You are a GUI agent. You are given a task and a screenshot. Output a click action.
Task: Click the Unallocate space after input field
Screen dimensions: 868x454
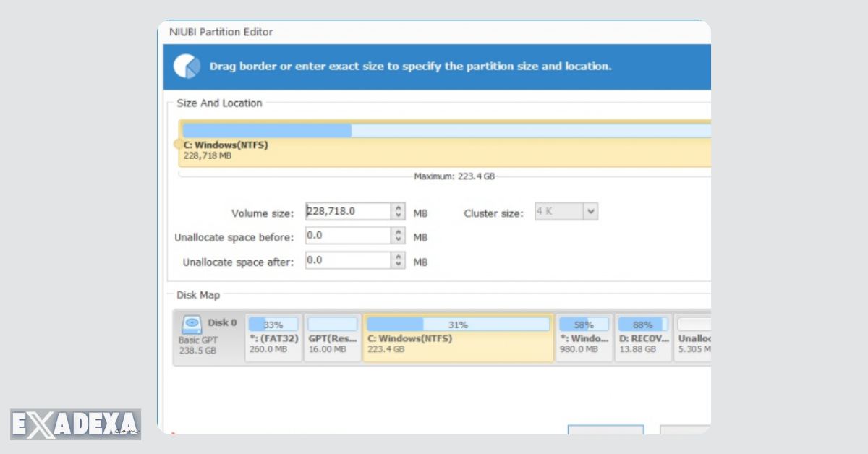[347, 260]
